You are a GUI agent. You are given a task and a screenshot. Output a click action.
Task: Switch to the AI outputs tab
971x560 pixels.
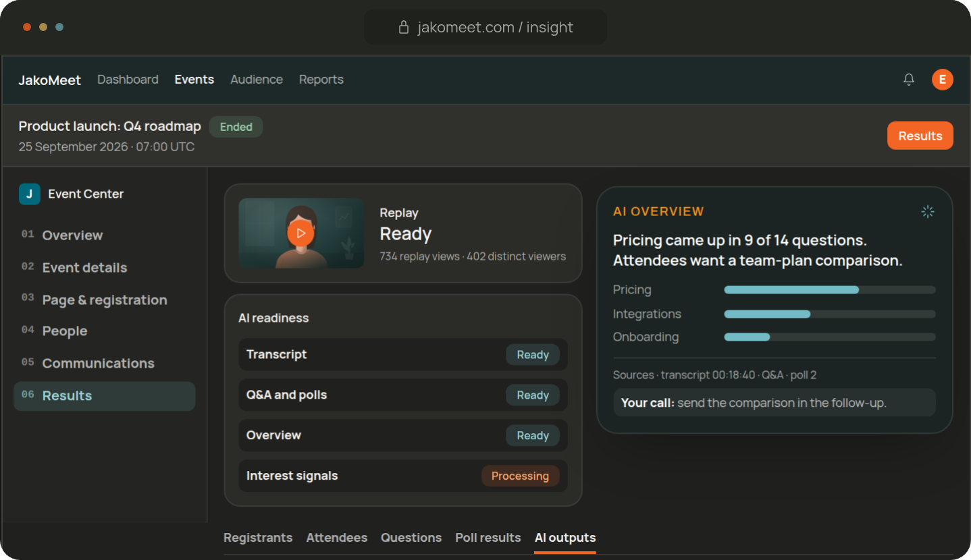click(565, 538)
